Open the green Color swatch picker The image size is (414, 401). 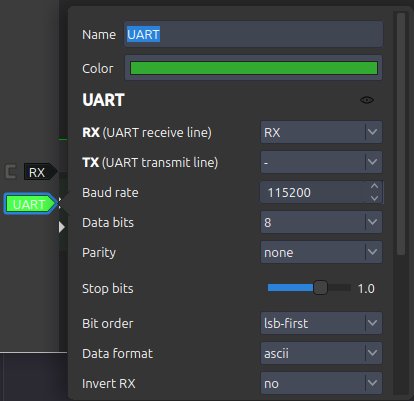click(x=253, y=68)
